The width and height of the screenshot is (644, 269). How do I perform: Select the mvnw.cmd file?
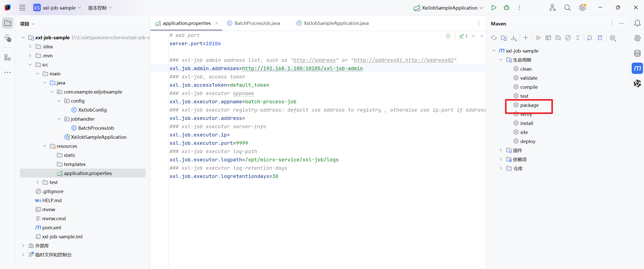(x=54, y=218)
